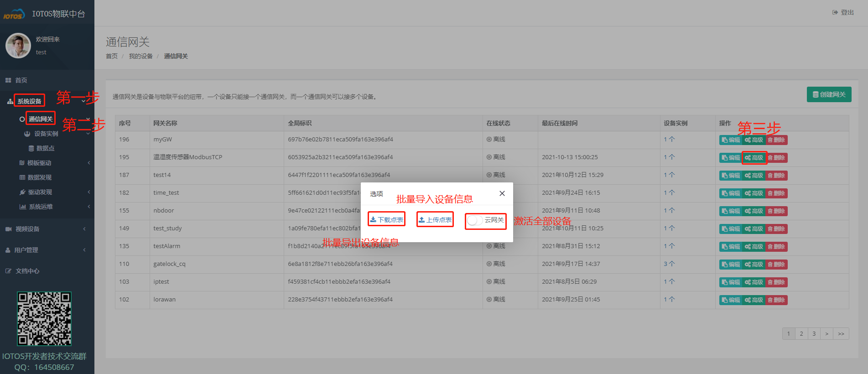Expand 模板驱动 sidebar item
868x374 pixels.
[39, 163]
